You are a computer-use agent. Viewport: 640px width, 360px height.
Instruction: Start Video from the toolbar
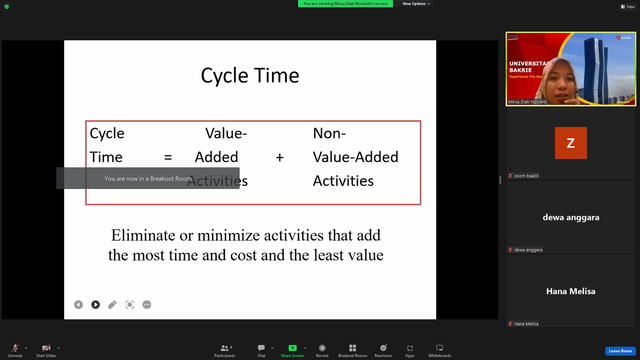pyautogui.click(x=46, y=350)
